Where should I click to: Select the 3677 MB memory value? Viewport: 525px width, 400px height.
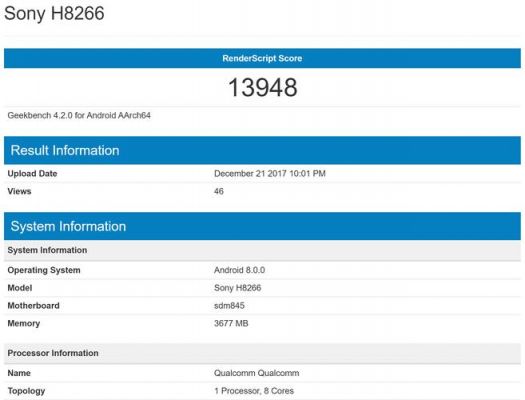pyautogui.click(x=231, y=323)
